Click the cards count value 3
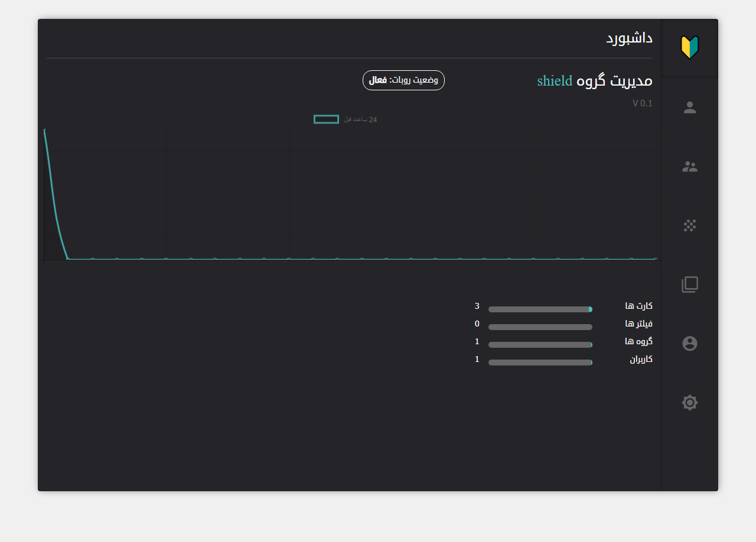Image resolution: width=756 pixels, height=542 pixels. click(x=477, y=306)
